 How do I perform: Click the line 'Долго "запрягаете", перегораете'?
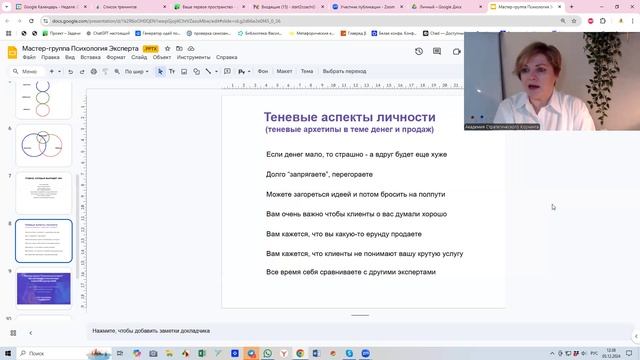[x=319, y=174]
